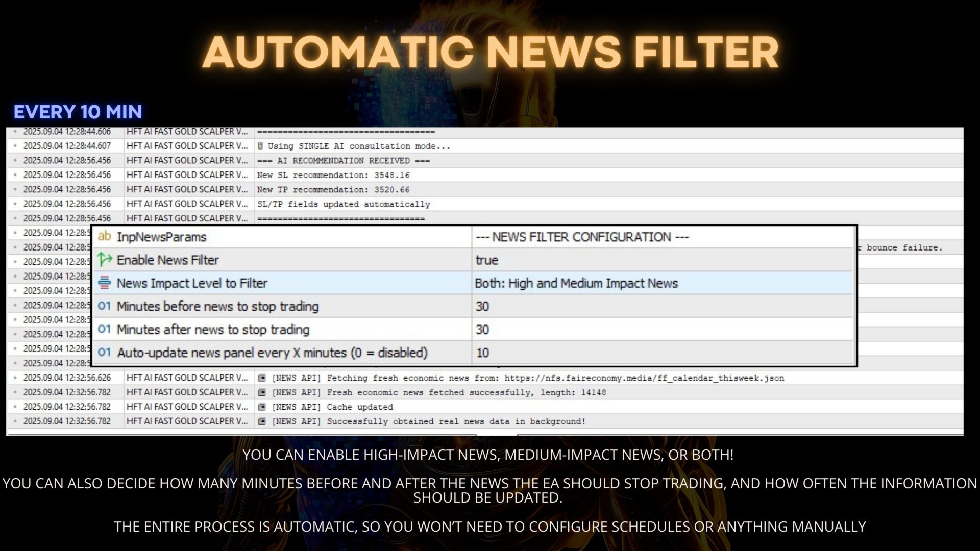Select the 'News Impact Level to Filter' row

pos(192,284)
